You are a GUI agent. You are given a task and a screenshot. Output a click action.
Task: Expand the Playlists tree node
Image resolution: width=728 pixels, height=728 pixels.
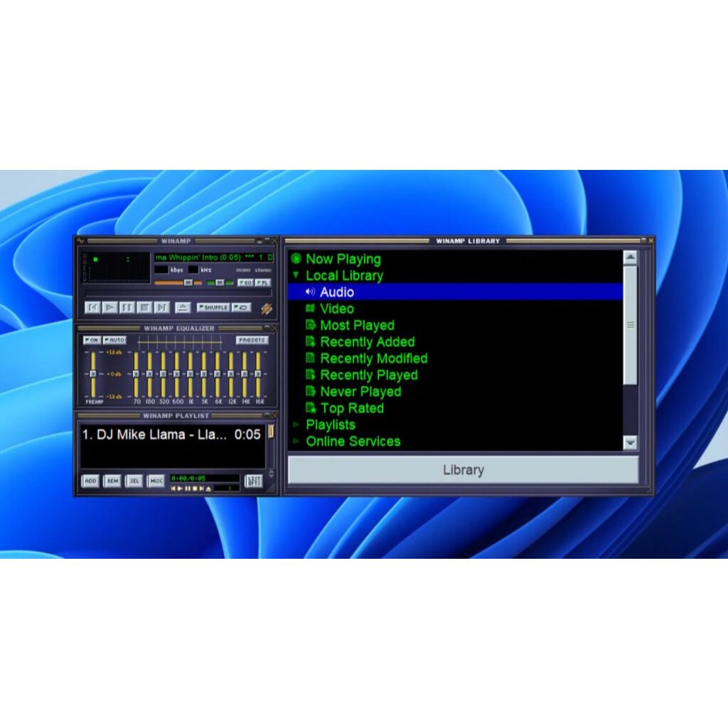296,424
